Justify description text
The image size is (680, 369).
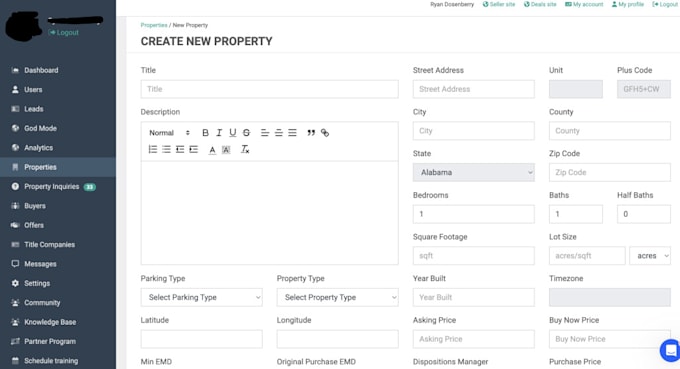(292, 133)
